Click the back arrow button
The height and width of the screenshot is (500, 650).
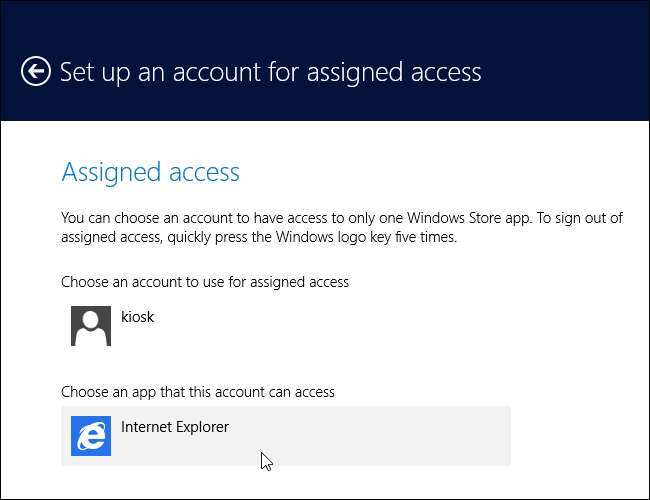coord(36,72)
